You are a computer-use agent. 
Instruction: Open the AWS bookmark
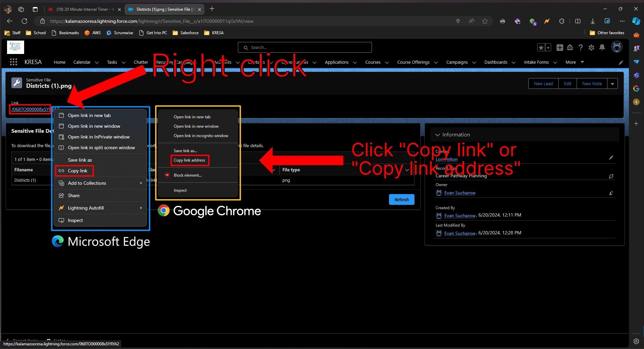(93, 33)
